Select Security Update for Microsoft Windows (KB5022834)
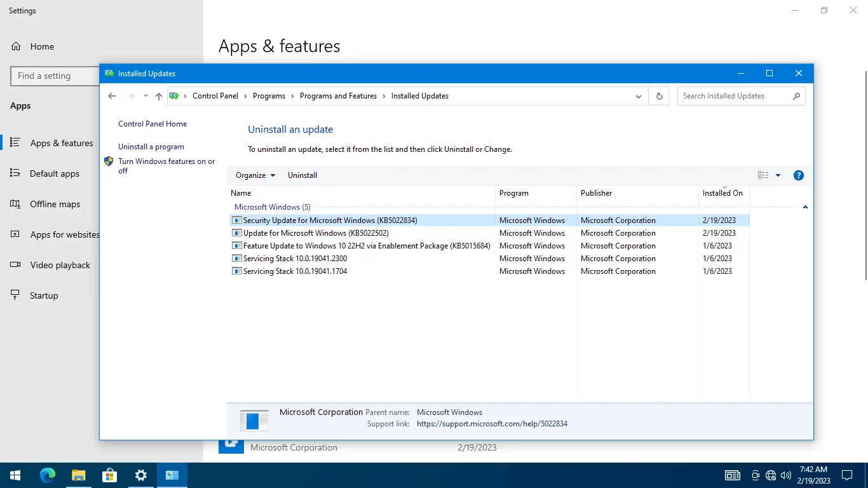The image size is (868, 488). 489,220
